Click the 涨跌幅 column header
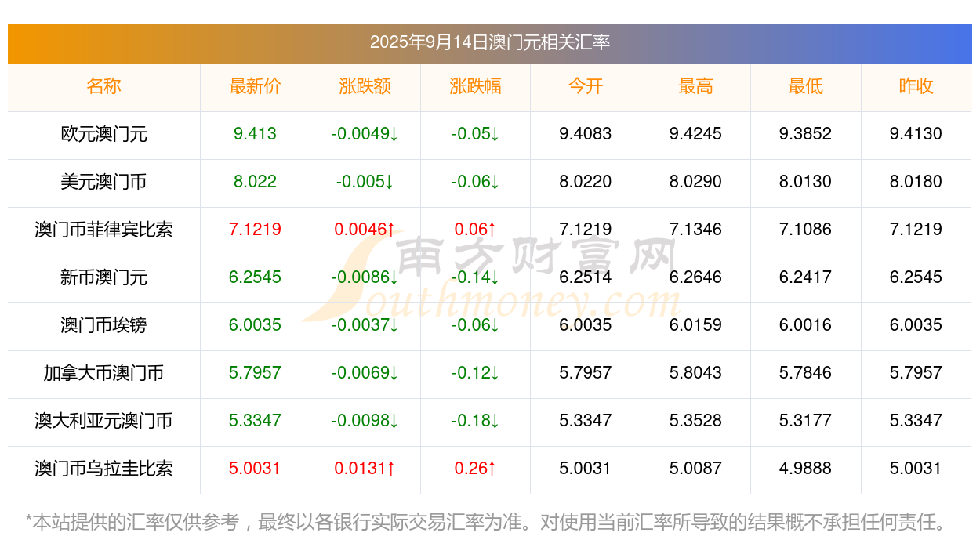Screen dimensions: 980x547 coord(475,86)
